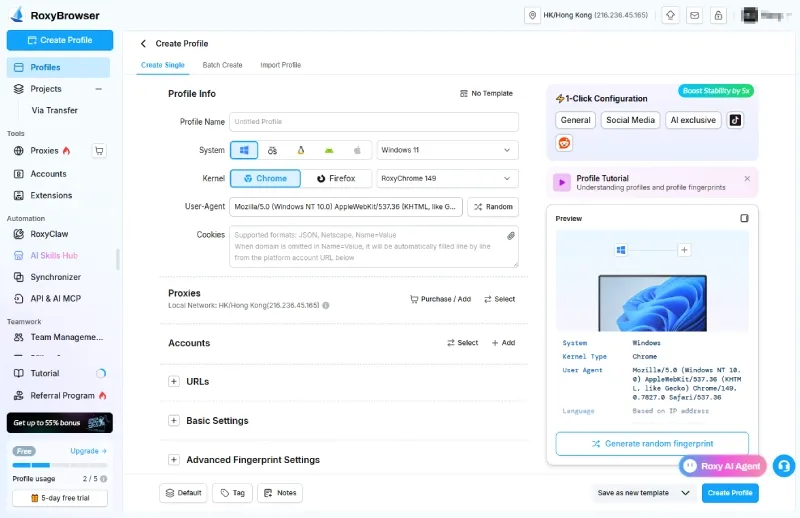The image size is (800, 518).
Task: Open Team Management
Action: (66, 337)
